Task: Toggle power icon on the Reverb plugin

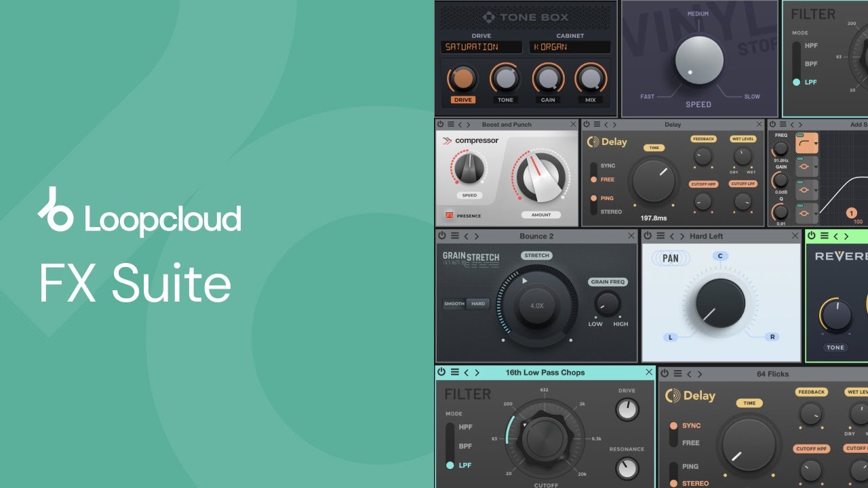Action: (812, 236)
